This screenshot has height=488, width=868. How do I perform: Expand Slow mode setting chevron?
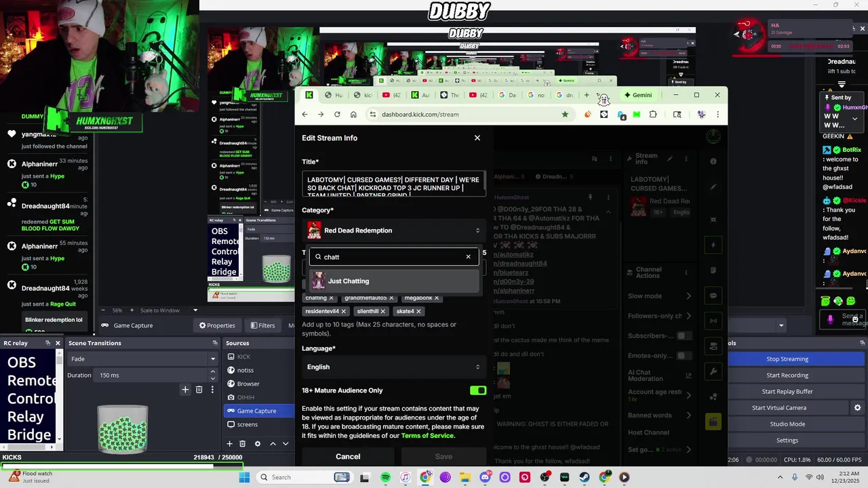689,296
